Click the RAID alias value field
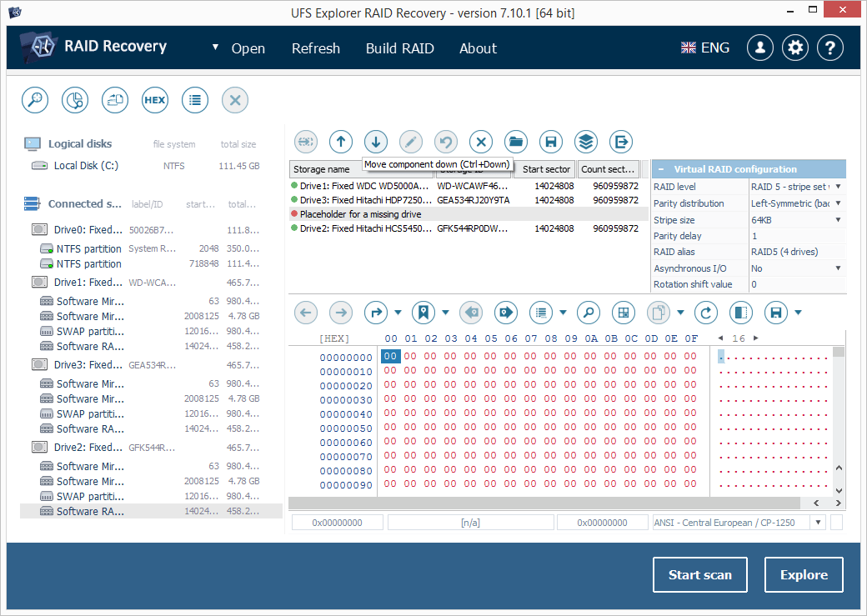This screenshot has height=616, width=867. pyautogui.click(x=797, y=252)
